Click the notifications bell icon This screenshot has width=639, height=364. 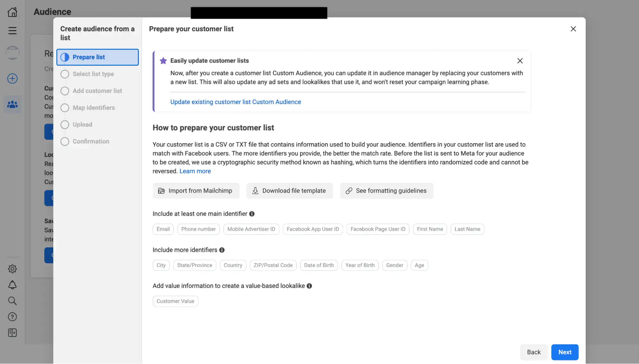coord(12,285)
